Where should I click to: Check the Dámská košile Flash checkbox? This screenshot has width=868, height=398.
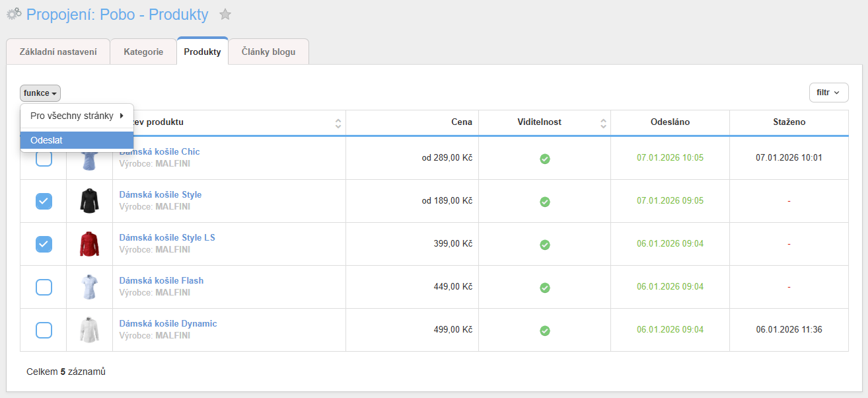click(44, 287)
